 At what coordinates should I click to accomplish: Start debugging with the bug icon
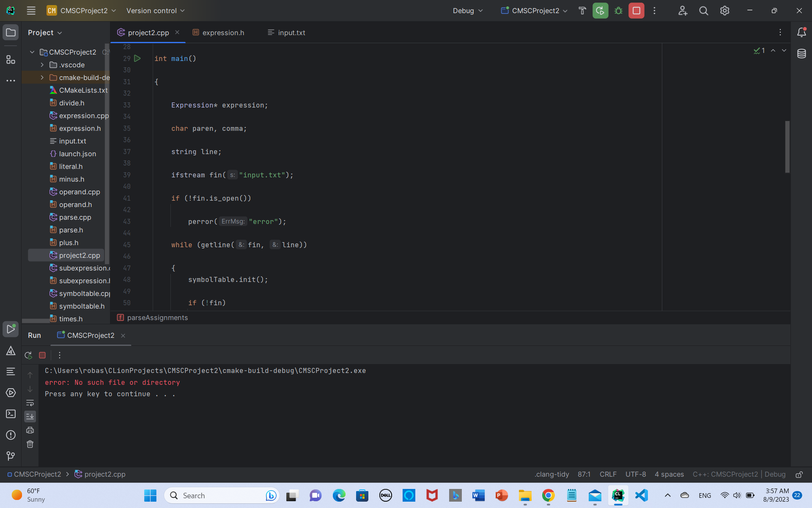pyautogui.click(x=618, y=11)
